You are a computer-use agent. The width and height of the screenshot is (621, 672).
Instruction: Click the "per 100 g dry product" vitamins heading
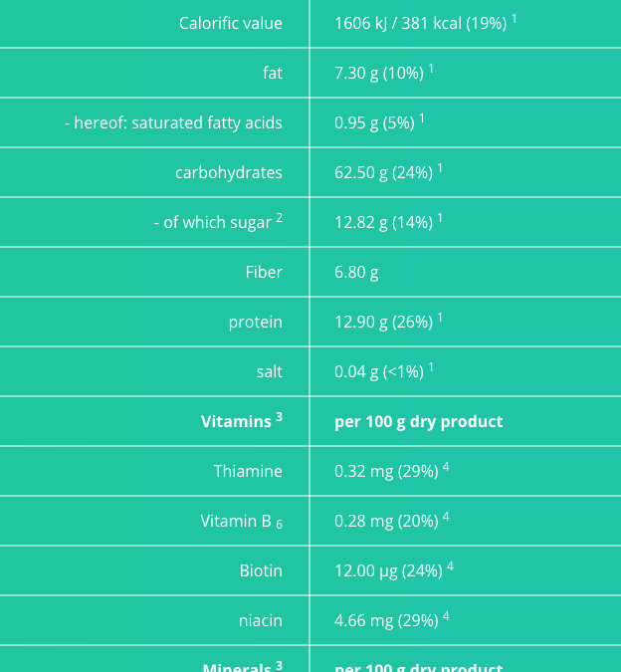(418, 421)
